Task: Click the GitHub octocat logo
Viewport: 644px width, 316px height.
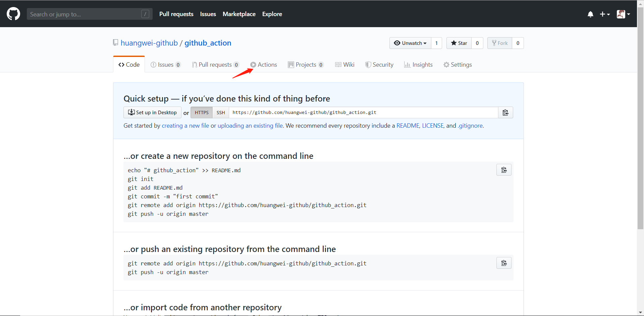Action: coord(13,14)
